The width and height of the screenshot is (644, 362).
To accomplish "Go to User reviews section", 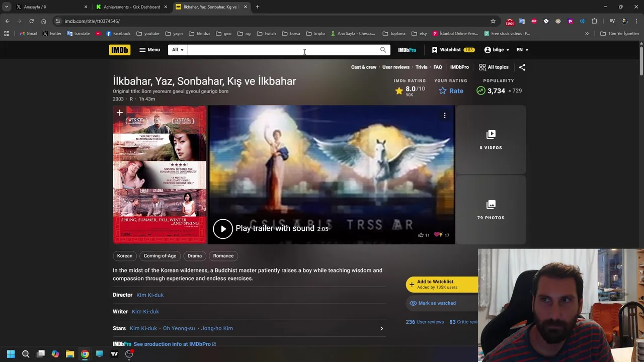I will pos(395,67).
